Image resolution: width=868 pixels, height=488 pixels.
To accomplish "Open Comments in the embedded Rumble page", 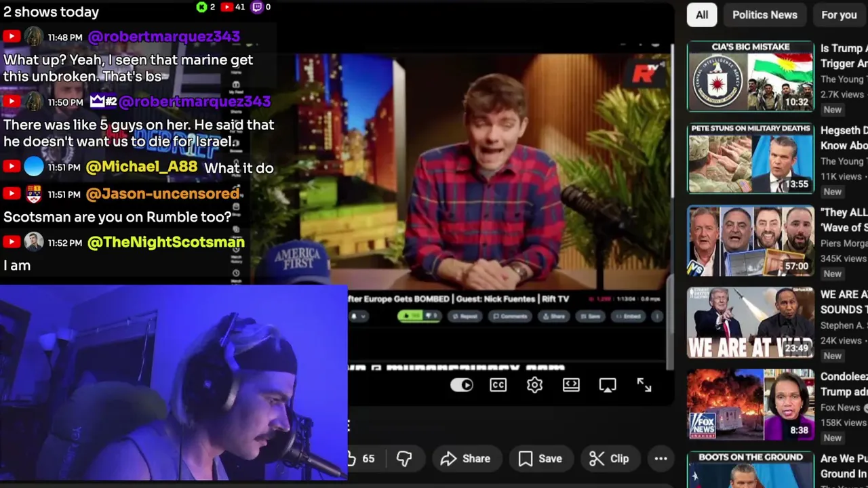I will click(510, 316).
